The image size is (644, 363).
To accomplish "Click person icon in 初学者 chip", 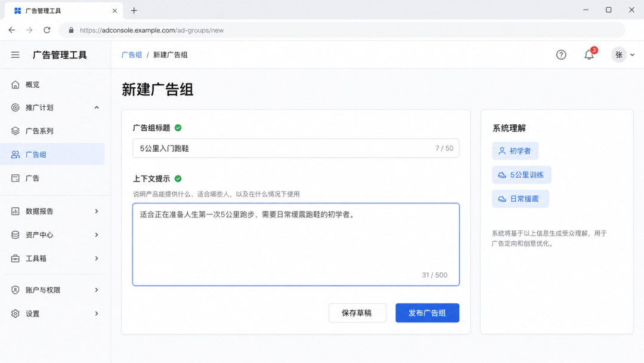I will [x=502, y=151].
